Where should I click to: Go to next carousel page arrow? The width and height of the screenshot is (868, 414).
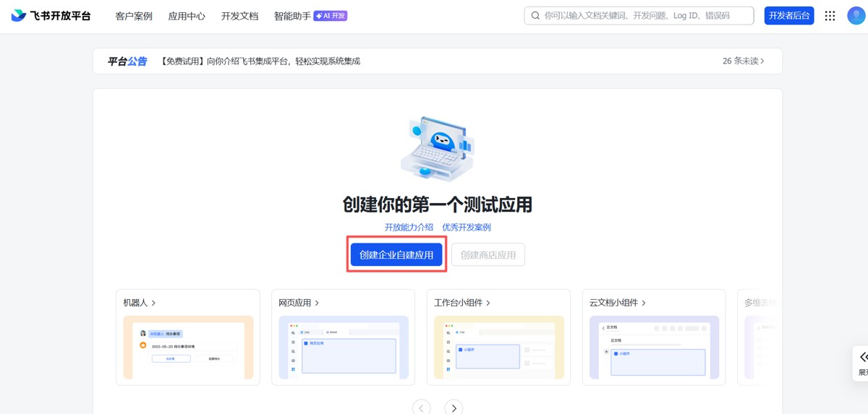[x=454, y=408]
